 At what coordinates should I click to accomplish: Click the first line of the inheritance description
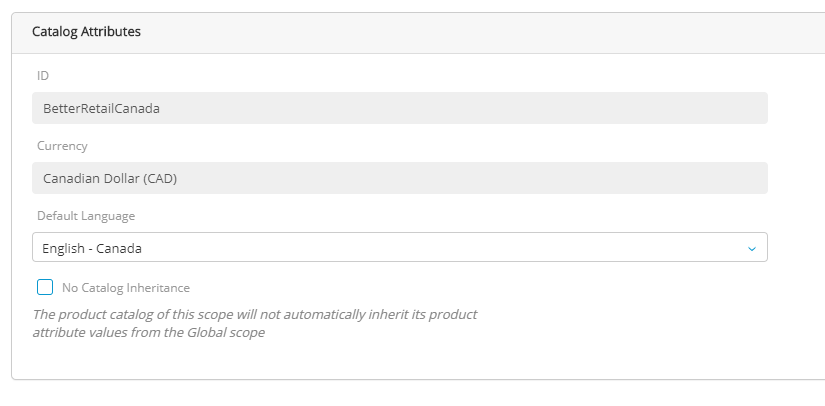point(255,314)
